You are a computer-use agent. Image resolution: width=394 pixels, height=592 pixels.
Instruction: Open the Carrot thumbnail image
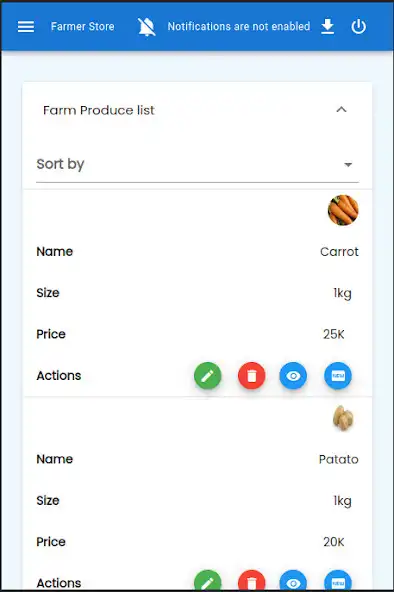pos(343,210)
